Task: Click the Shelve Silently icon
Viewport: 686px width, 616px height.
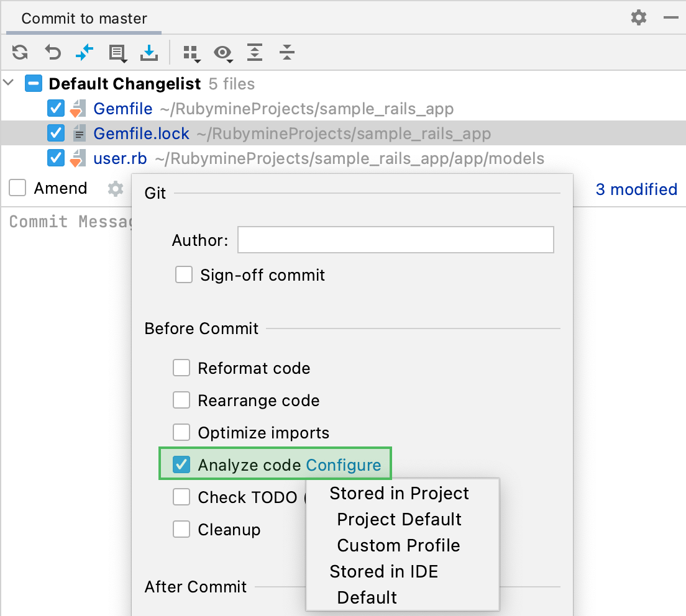Action: tap(149, 53)
